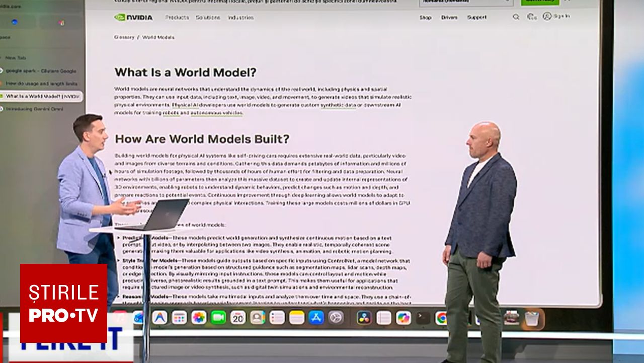Click the blue pinned favorite in the browser sidebar
Viewport: 644px width, 363px height.
click(x=14, y=22)
